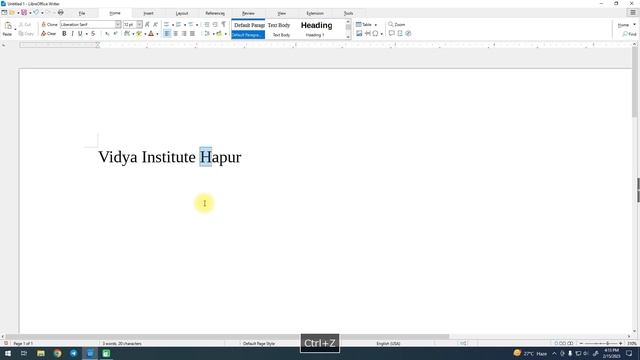This screenshot has height=360, width=640.
Task: Click the Print icon in the quick toolbar
Action: pos(60,13)
